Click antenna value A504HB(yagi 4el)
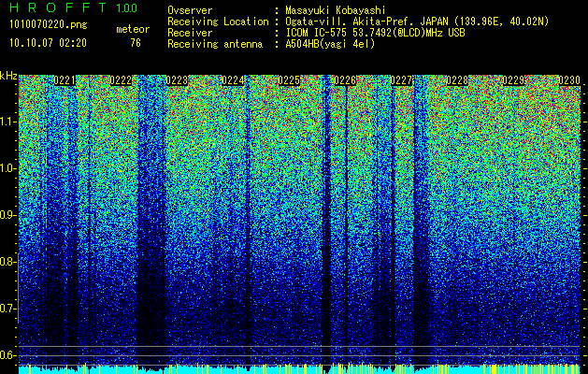Screen dimensions: 588x374 [x=330, y=44]
